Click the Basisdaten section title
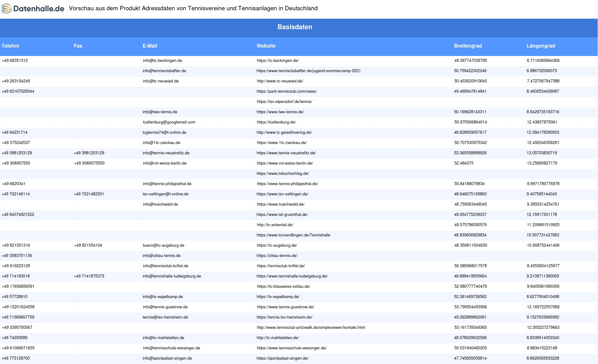 [x=295, y=27]
